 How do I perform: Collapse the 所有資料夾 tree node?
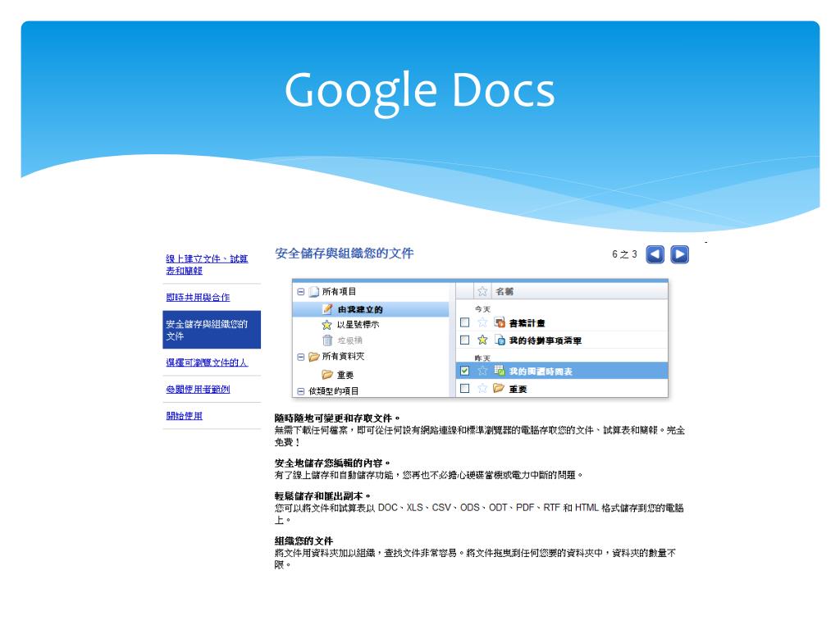(300, 357)
